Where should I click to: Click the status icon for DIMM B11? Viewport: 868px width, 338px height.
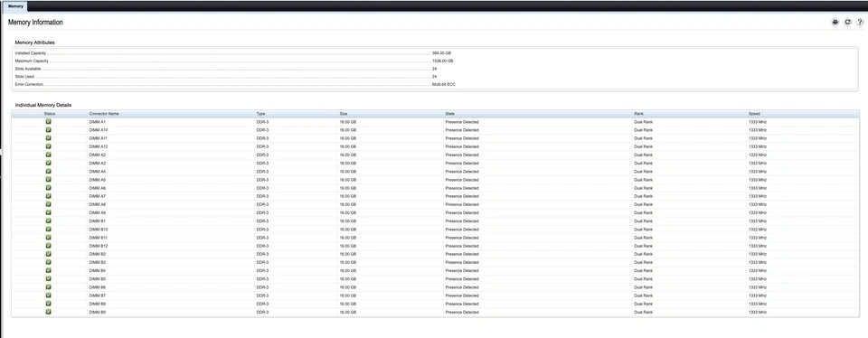point(49,238)
